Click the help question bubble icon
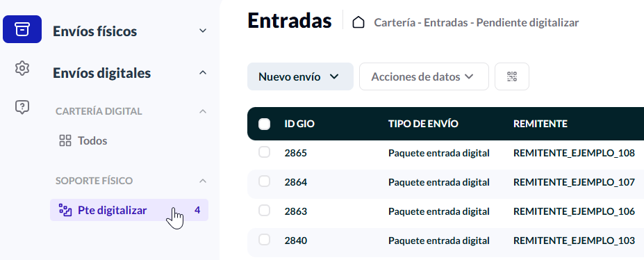The image size is (644, 260). coord(22,107)
